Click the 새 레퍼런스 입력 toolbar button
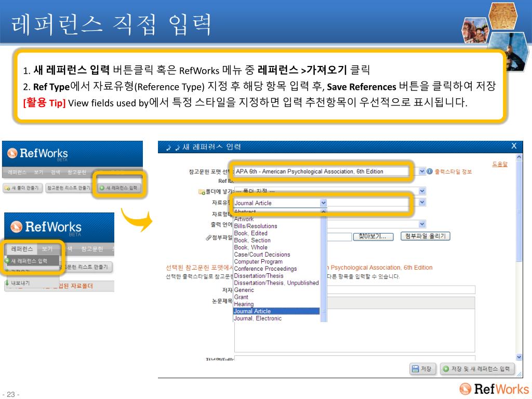 point(119,188)
